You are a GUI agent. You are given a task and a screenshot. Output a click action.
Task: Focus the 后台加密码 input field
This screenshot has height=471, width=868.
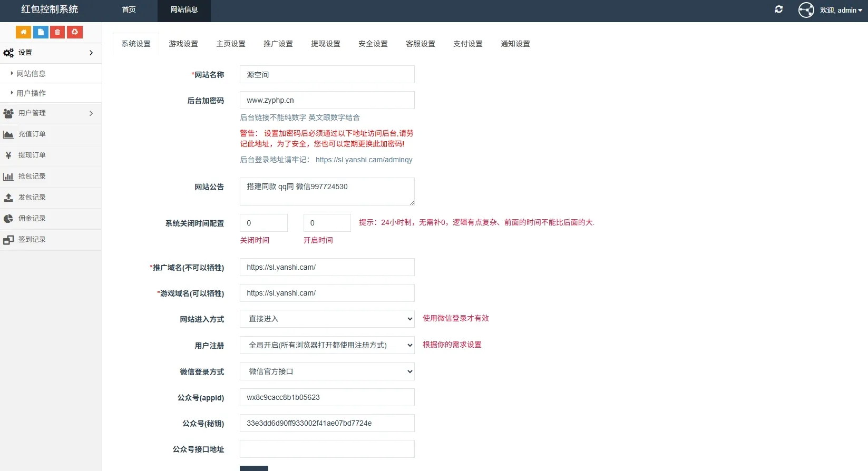tap(327, 100)
